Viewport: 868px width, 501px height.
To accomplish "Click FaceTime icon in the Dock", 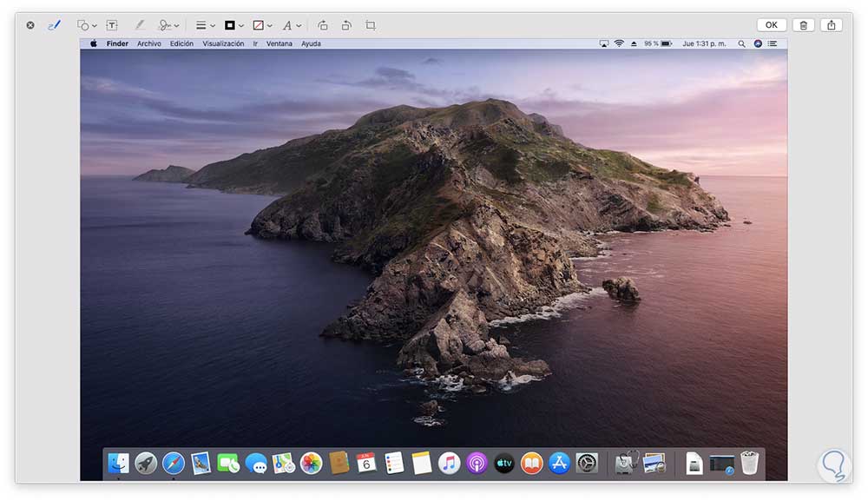I will pyautogui.click(x=228, y=464).
